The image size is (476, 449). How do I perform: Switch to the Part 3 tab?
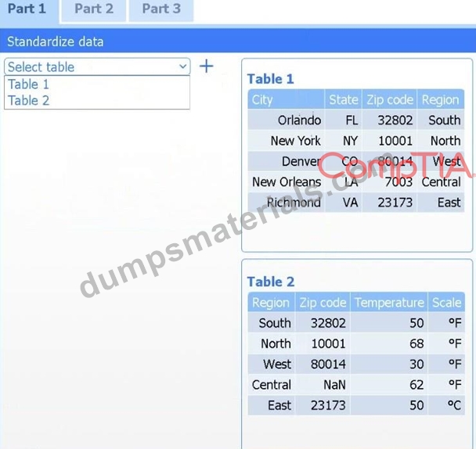[161, 10]
